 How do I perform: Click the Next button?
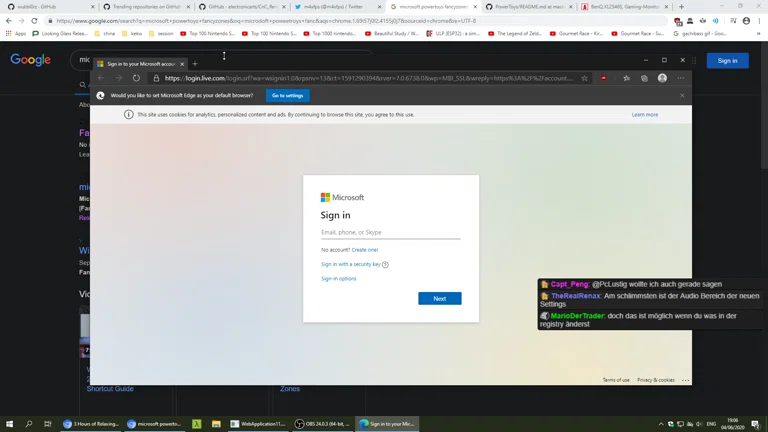click(x=439, y=298)
